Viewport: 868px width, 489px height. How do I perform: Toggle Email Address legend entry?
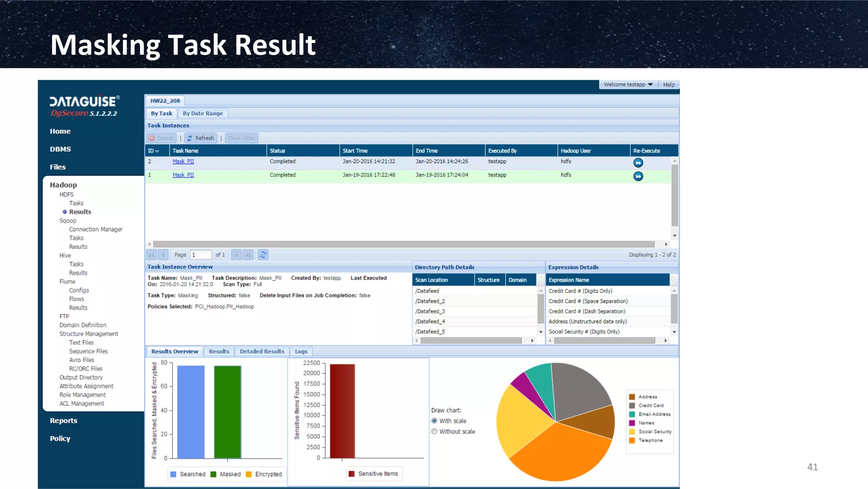(654, 414)
